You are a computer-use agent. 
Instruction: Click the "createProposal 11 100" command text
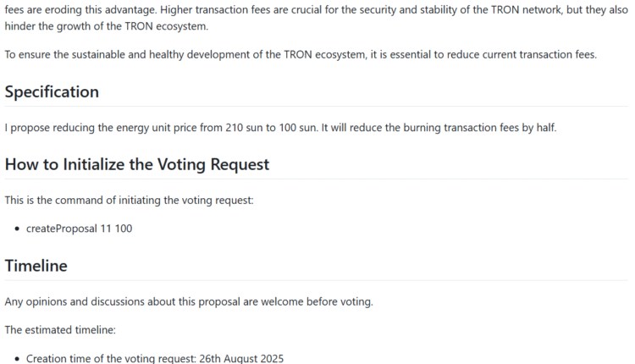79,229
